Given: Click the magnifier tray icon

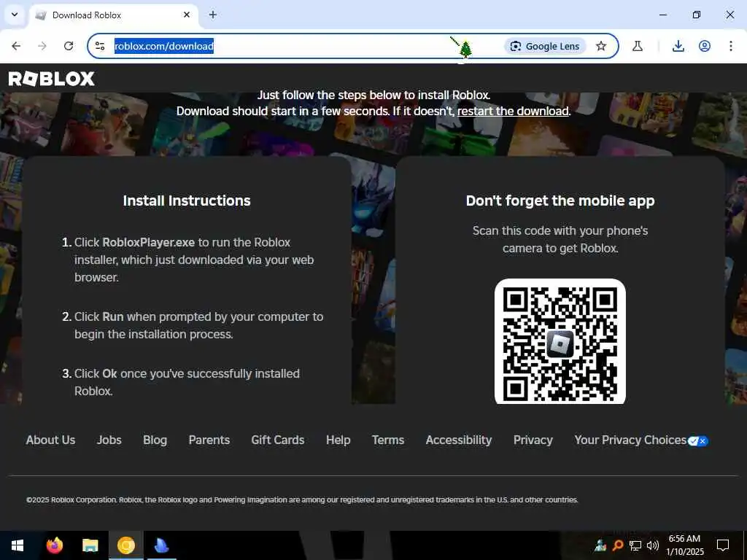Looking at the screenshot, I should [617, 545].
